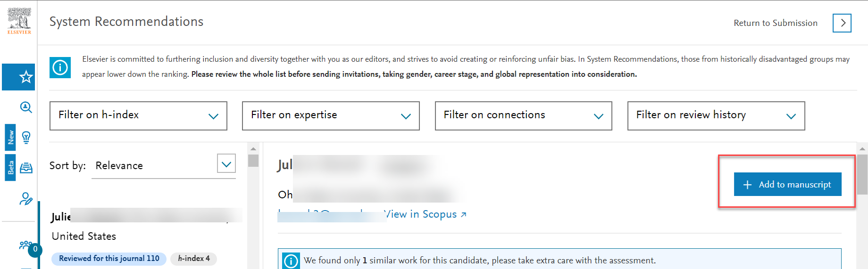Viewport: 868px width, 269px height.
Task: Select the Reviewed for this journal 110 badge
Action: (109, 259)
